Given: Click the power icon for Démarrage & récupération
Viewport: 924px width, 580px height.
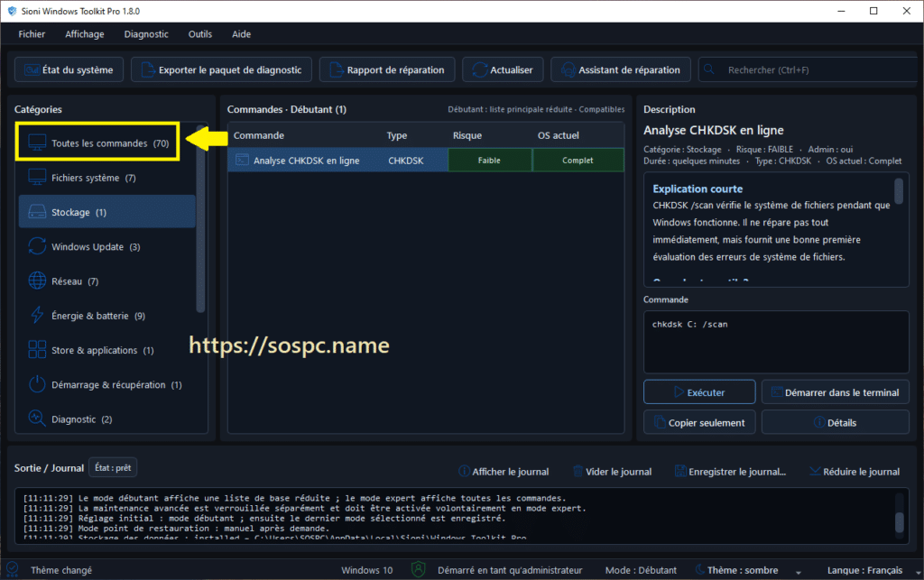Looking at the screenshot, I should coord(37,384).
